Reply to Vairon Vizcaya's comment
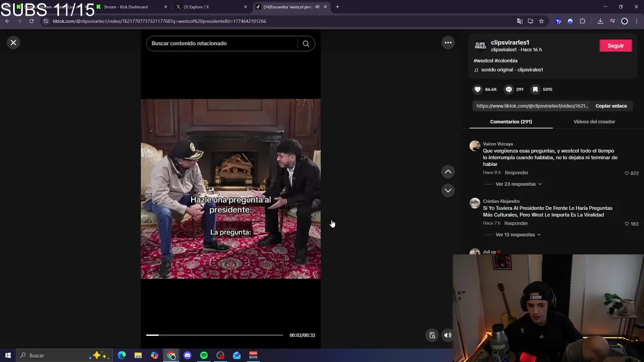This screenshot has width=644, height=362. click(x=516, y=172)
